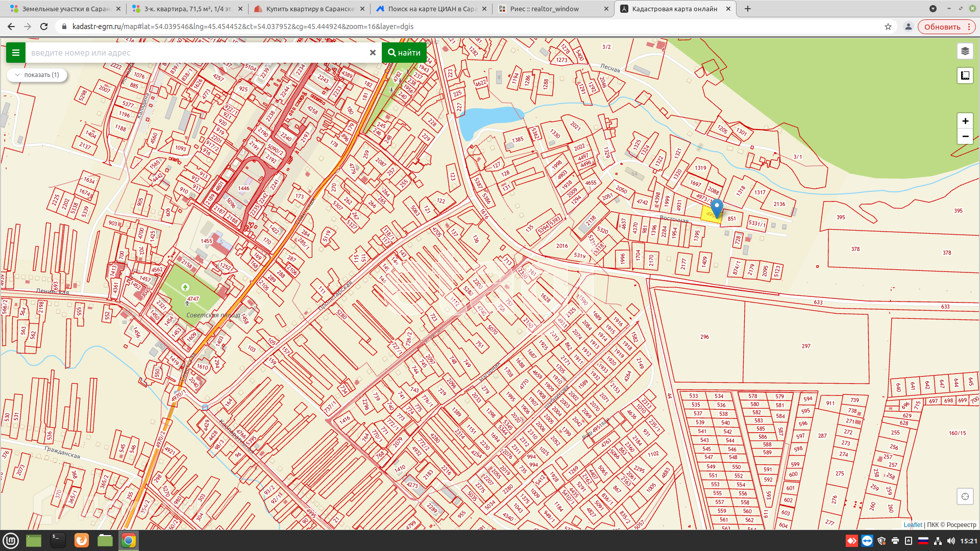
Task: Open the taskbar keyboard layout flag indicator
Action: pos(923,541)
